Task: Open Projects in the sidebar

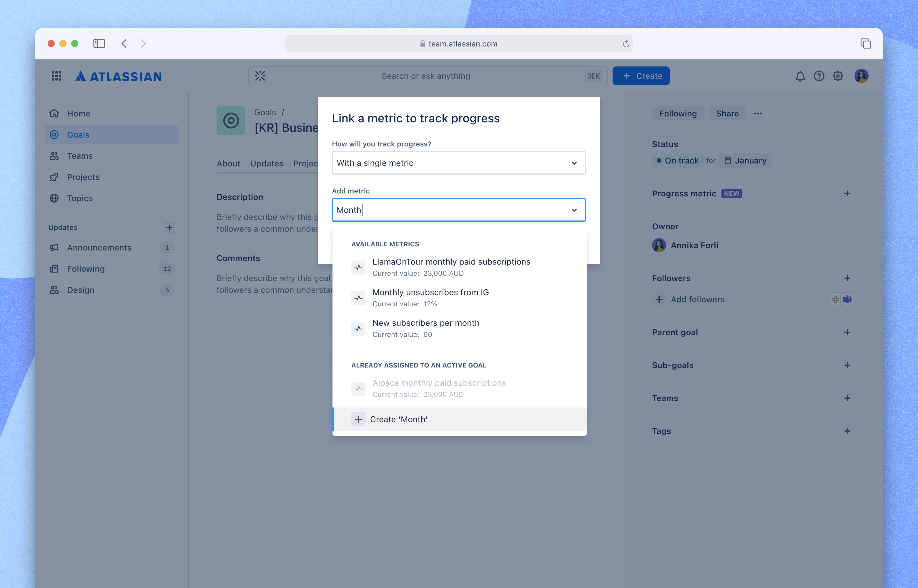Action: (x=112, y=177)
